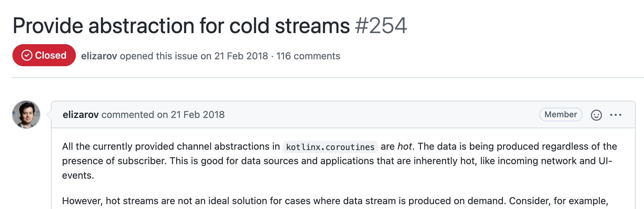Click the word 'events.' ending the first paragraph
Screen dimensions: 644x209
tap(78, 176)
